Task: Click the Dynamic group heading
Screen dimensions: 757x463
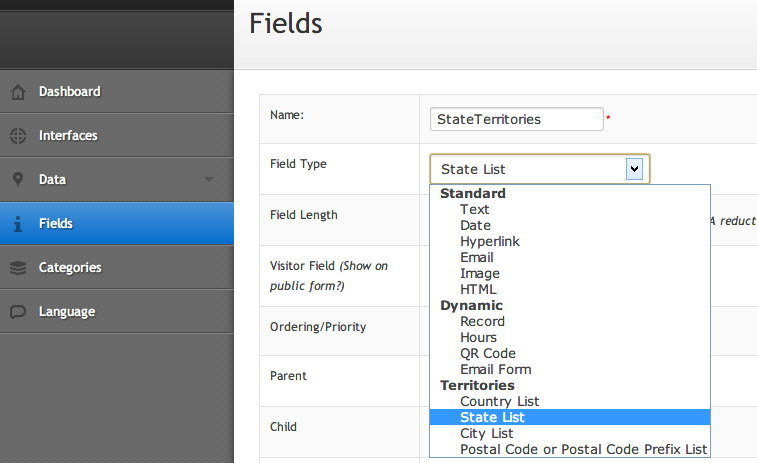Action: (472, 306)
